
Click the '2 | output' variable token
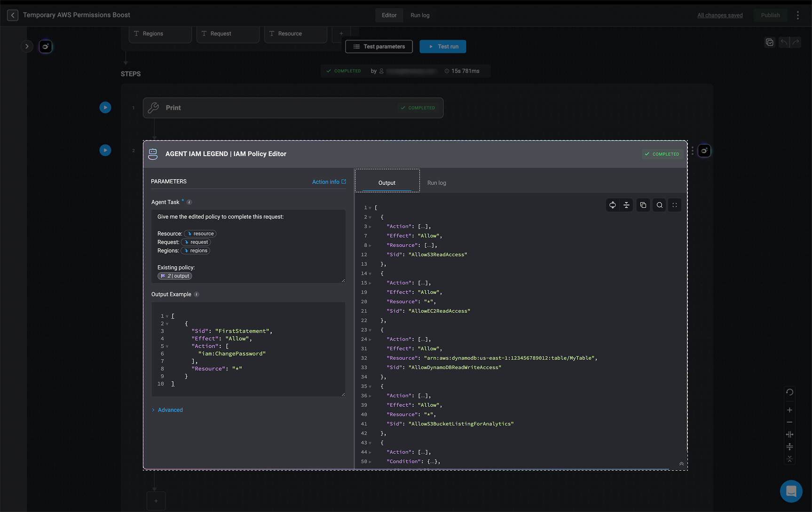point(175,276)
